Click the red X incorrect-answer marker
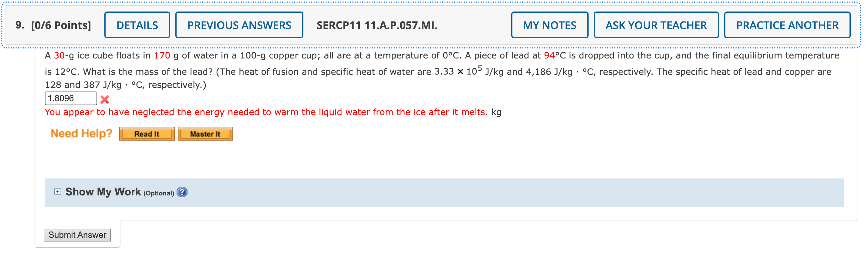Viewport: 868px width, 253px height. click(104, 99)
